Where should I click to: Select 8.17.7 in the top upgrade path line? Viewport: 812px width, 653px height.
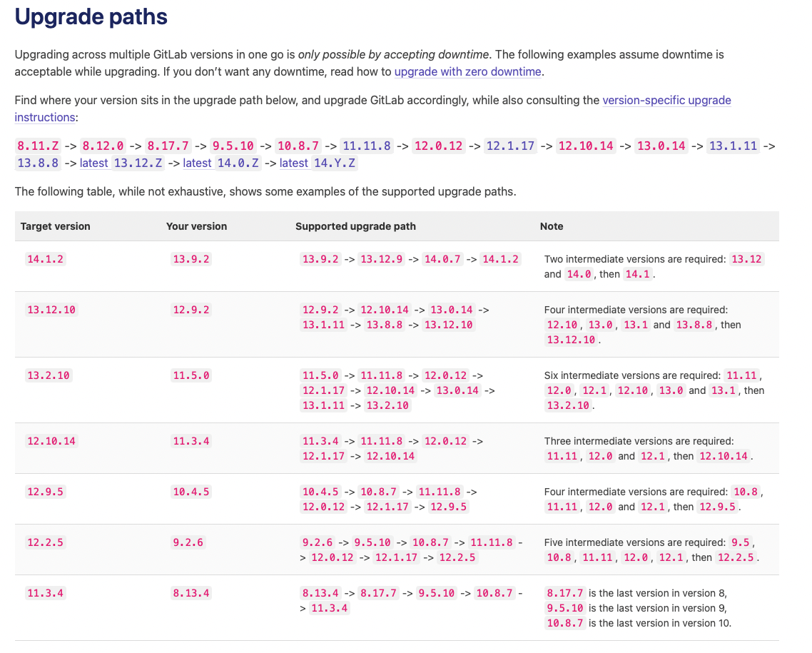168,146
